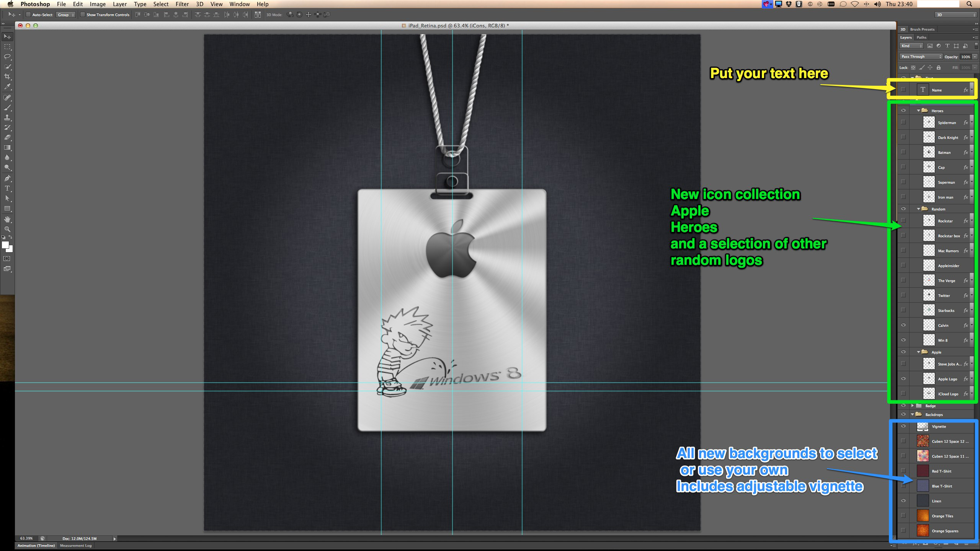Open the Layer menu
980x551 pixels.
[120, 4]
